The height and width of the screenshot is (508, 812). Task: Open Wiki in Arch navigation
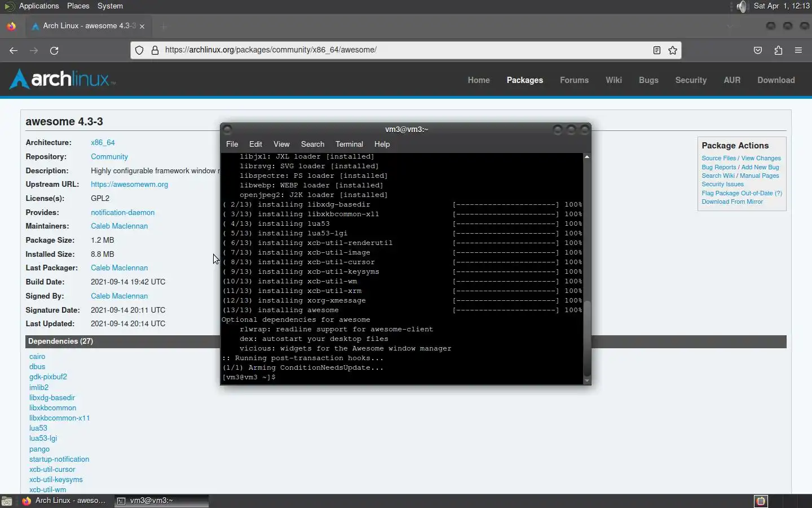point(614,80)
